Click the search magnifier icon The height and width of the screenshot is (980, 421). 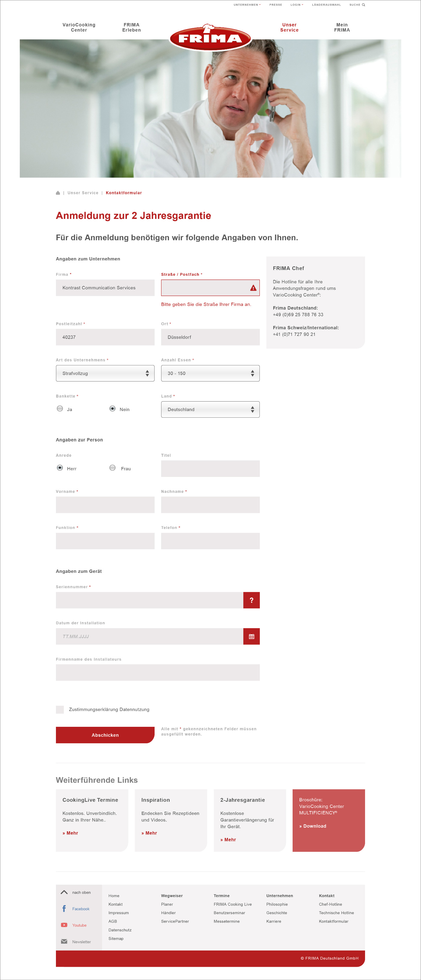363,5
